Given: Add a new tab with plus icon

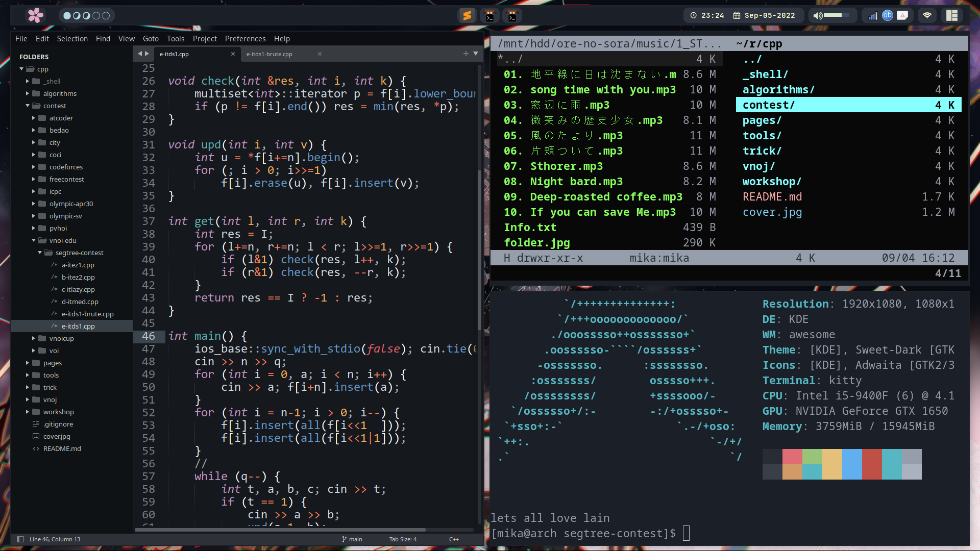Looking at the screenshot, I should point(465,54).
